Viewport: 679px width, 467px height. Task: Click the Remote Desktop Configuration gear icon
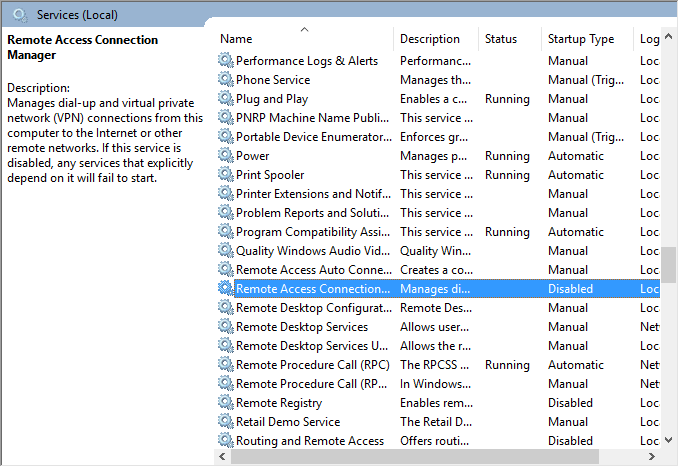pos(226,308)
